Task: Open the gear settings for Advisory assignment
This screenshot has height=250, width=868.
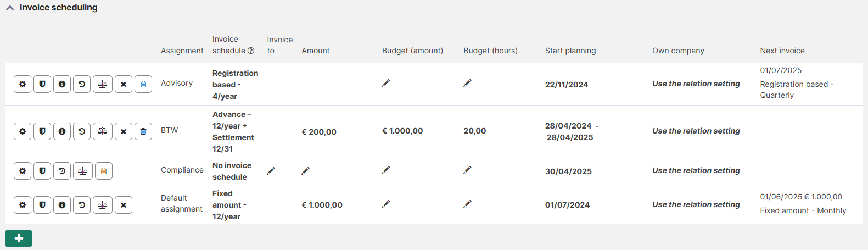Action: [23, 84]
